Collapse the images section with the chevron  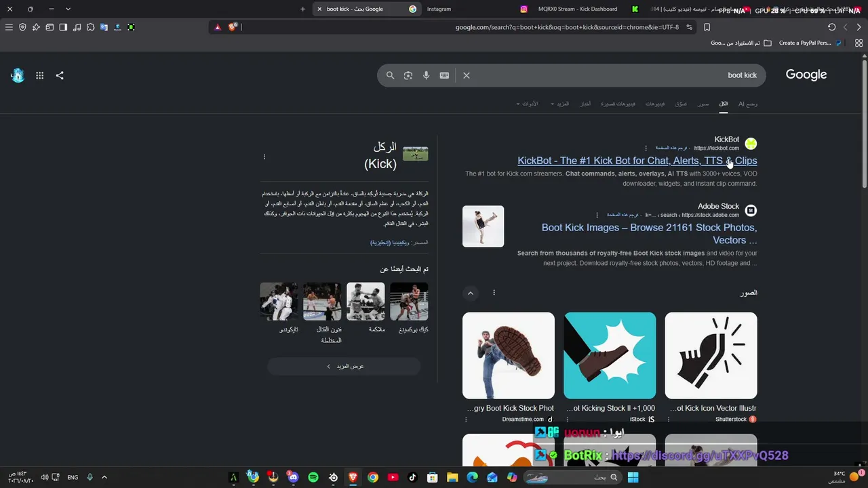pyautogui.click(x=471, y=293)
